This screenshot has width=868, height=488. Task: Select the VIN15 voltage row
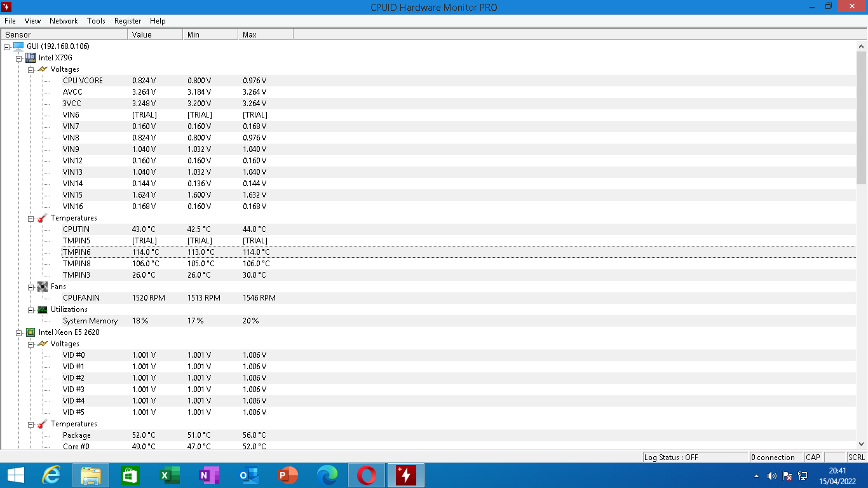[x=459, y=195]
